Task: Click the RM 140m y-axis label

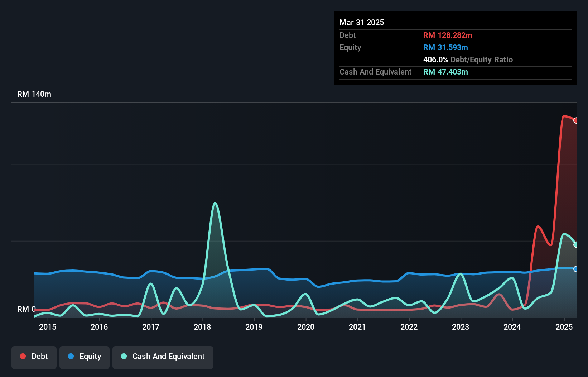Action: tap(34, 94)
